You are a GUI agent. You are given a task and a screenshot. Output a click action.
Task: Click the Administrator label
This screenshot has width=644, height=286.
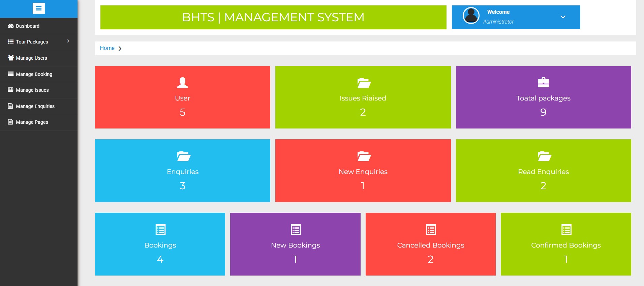coord(498,22)
